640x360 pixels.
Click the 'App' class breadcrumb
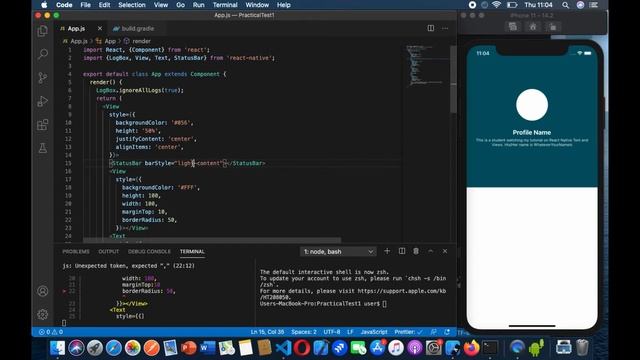click(110, 41)
